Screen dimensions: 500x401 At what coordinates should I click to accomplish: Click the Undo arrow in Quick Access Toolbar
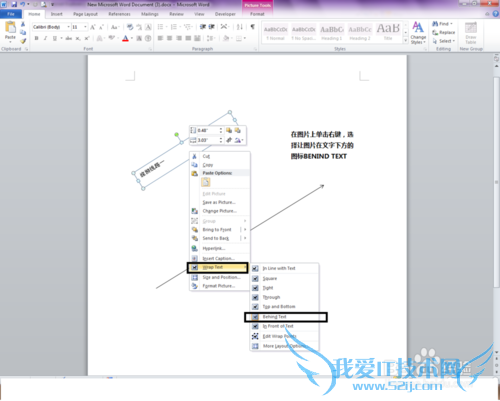click(x=23, y=4)
